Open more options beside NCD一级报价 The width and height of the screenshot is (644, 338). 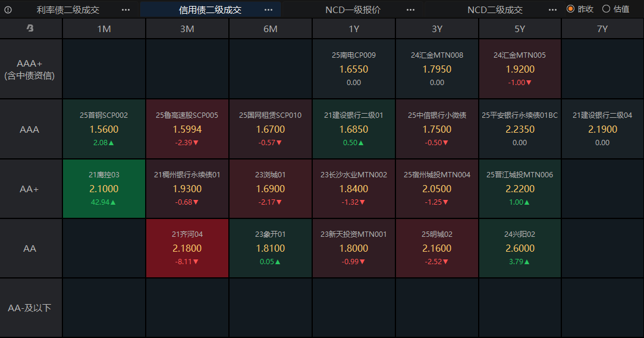(411, 10)
